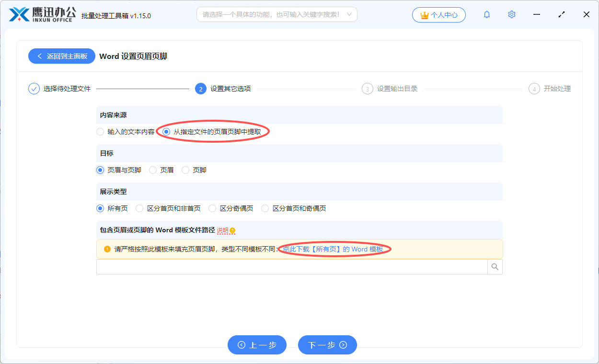Select 区分奇偶页 display type
This screenshot has width=599, height=364.
point(231,208)
